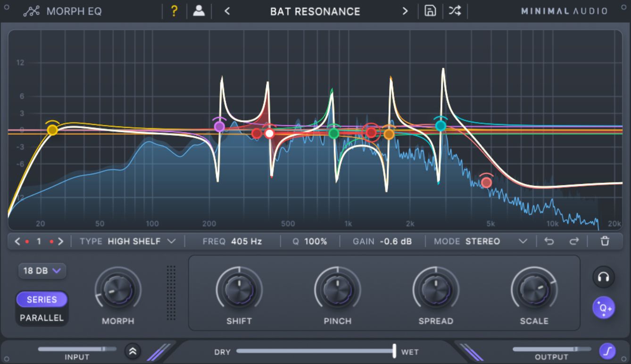Image resolution: width=631 pixels, height=364 pixels.
Task: Click the INPUT level slider
Action: pyautogui.click(x=77, y=349)
